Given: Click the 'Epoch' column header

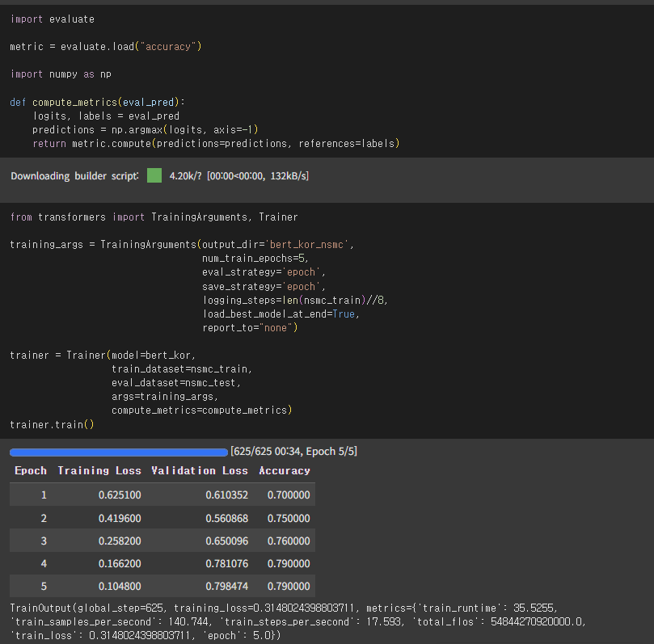Looking at the screenshot, I should [x=31, y=470].
